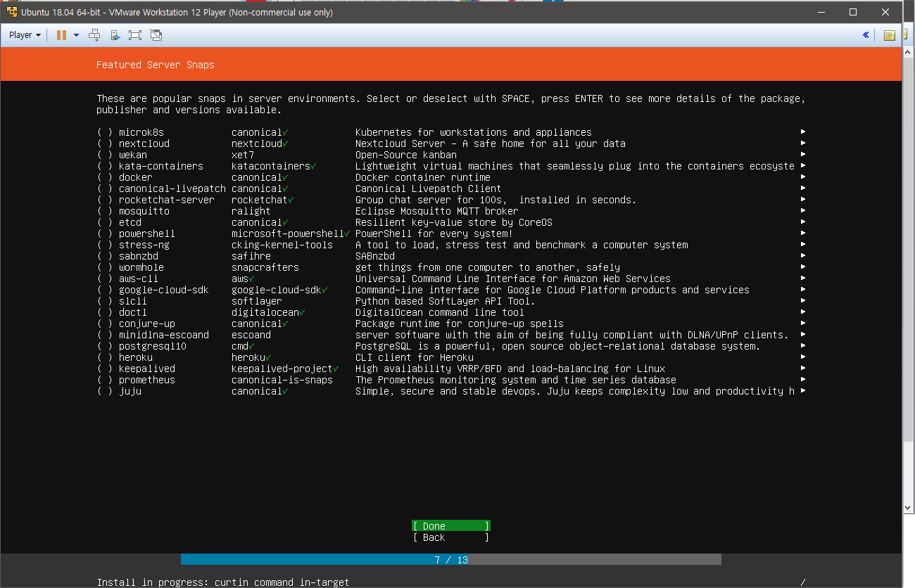Image resolution: width=915 pixels, height=588 pixels.
Task: Select the microk8s snap checkbox
Action: pyautogui.click(x=105, y=132)
